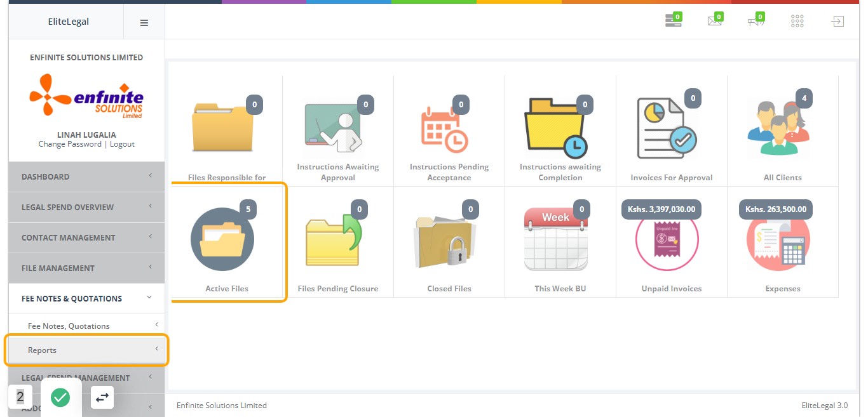The image size is (868, 417).
Task: Toggle the sidebar hamburger menu
Action: click(144, 22)
